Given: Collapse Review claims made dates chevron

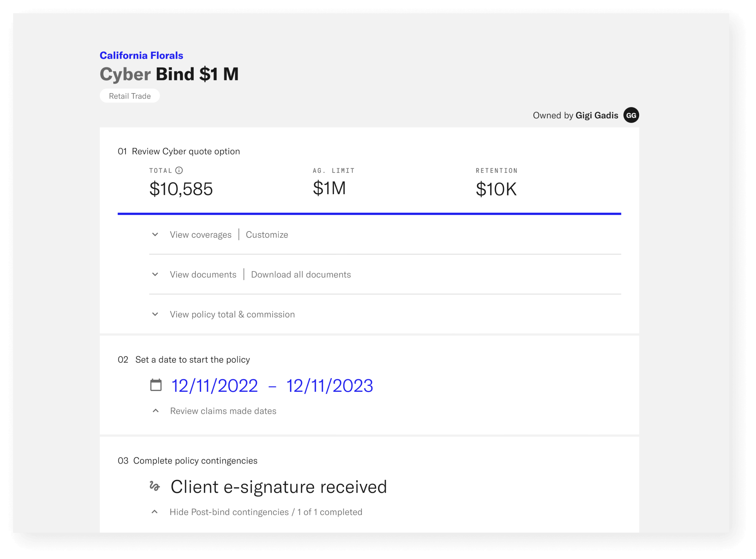Looking at the screenshot, I should [156, 411].
